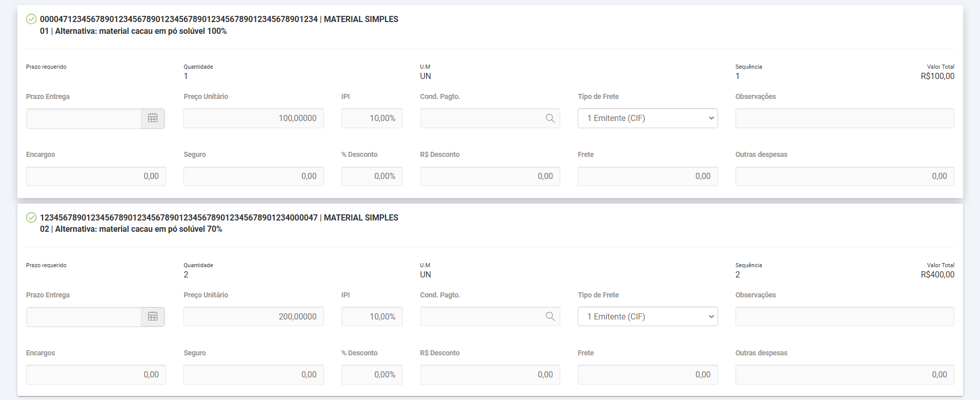
Task: Select second item's Seguro field
Action: pyautogui.click(x=254, y=375)
